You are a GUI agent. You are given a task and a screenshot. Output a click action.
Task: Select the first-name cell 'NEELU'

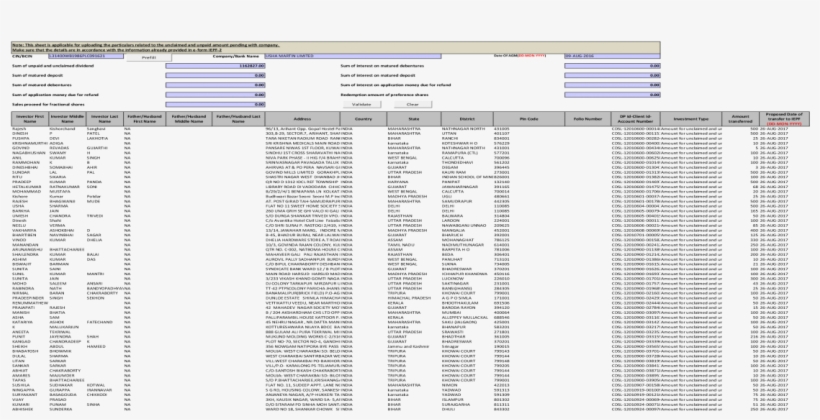click(x=30, y=225)
